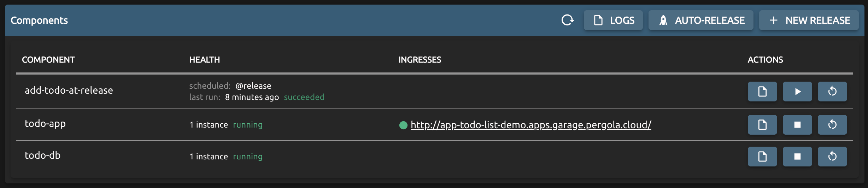The width and height of the screenshot is (868, 188).
Task: Run the add-todo-at-release job now
Action: pos(797,92)
